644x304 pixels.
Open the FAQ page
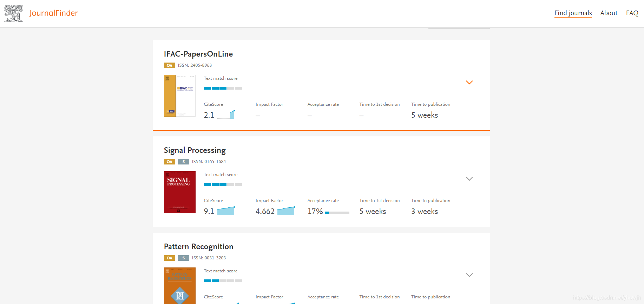[x=632, y=13]
